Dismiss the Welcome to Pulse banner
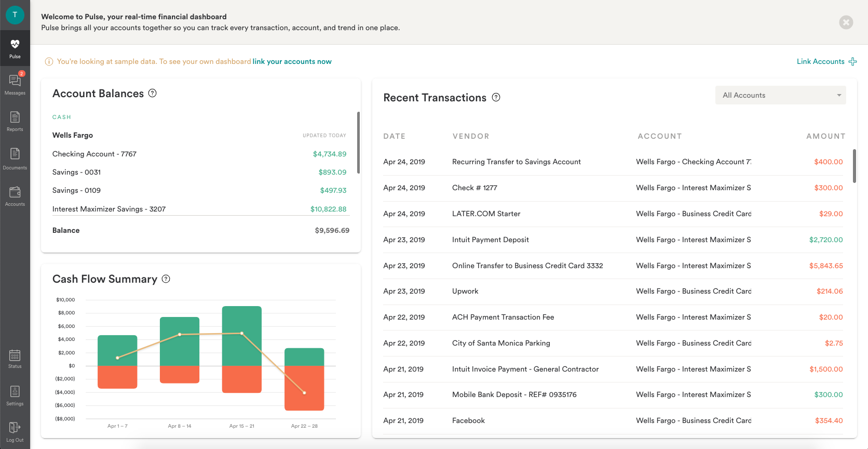This screenshot has height=449, width=868. pyautogui.click(x=846, y=22)
